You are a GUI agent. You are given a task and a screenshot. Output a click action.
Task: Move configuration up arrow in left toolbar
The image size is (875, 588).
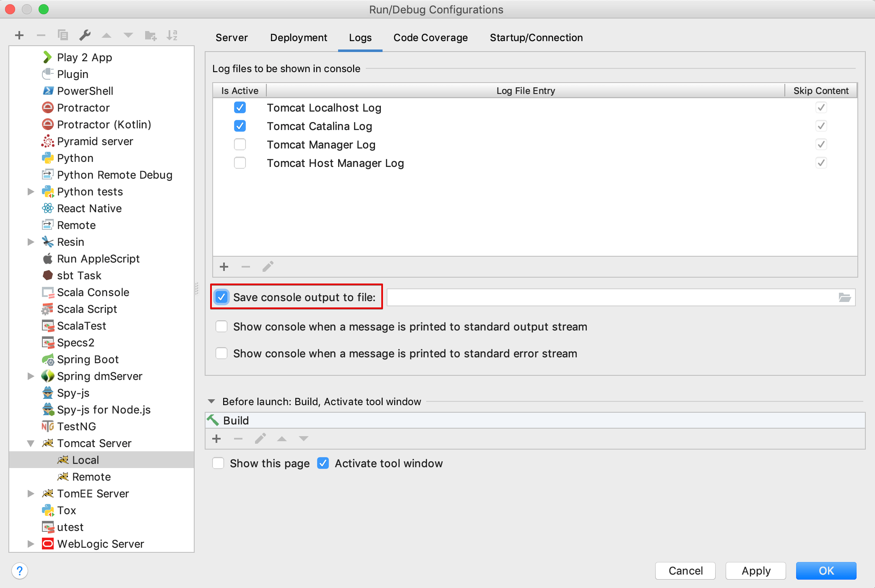coord(107,36)
